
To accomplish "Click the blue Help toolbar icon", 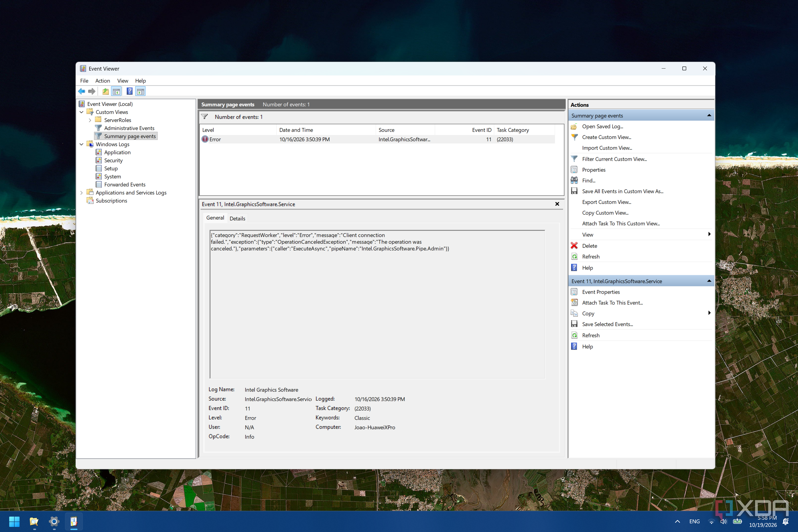I will point(129,91).
